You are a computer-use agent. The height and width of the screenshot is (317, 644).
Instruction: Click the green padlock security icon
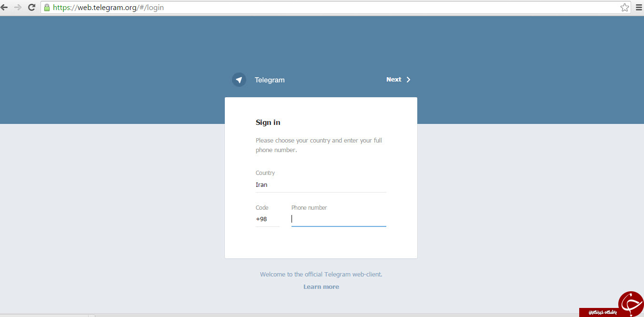click(47, 8)
